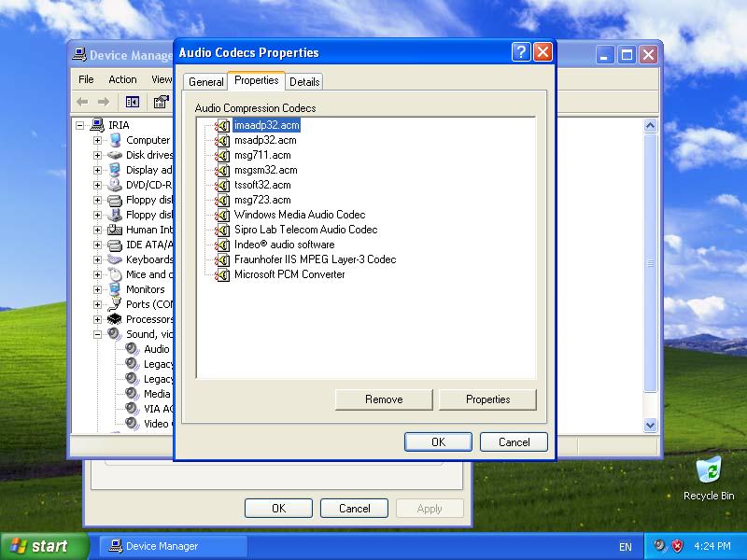This screenshot has height=560, width=747.
Task: Click the Processors chip icon
Action: point(115,319)
